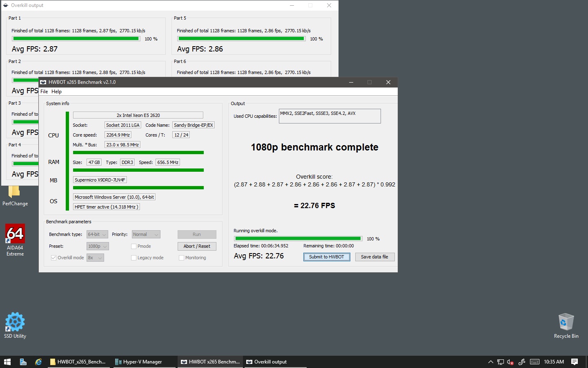Switch to HWBOT x265 Benchmark taskbar item
Image resolution: width=588 pixels, height=368 pixels.
[211, 362]
